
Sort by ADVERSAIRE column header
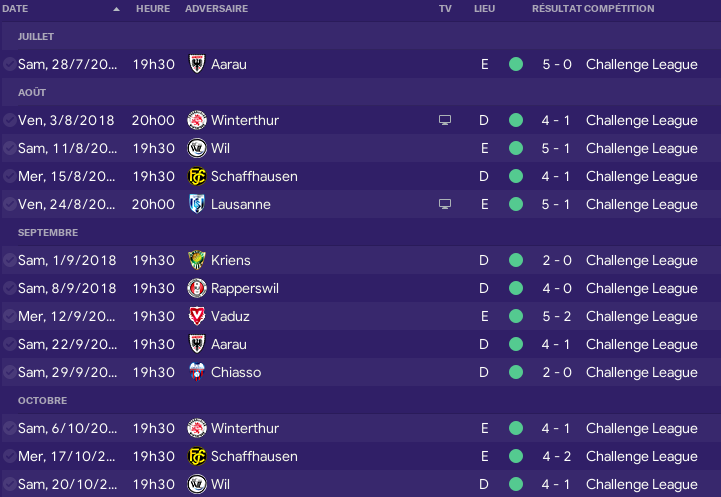point(217,9)
